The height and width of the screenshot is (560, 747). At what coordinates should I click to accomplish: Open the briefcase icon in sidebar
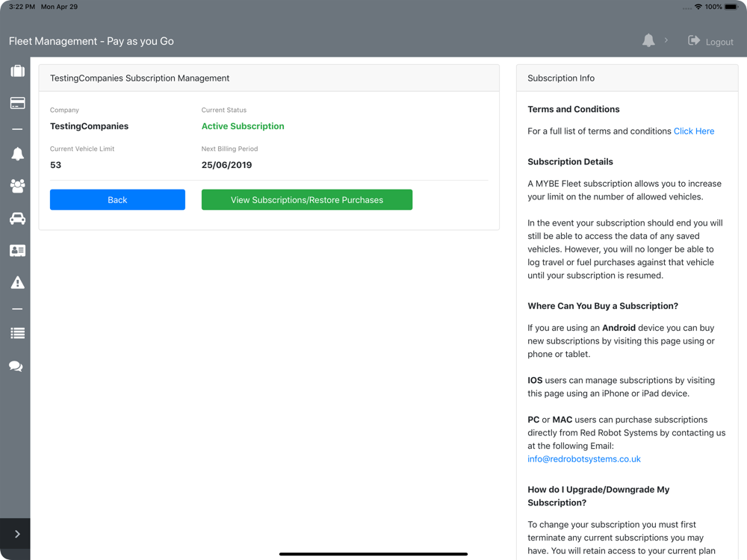[x=17, y=72]
